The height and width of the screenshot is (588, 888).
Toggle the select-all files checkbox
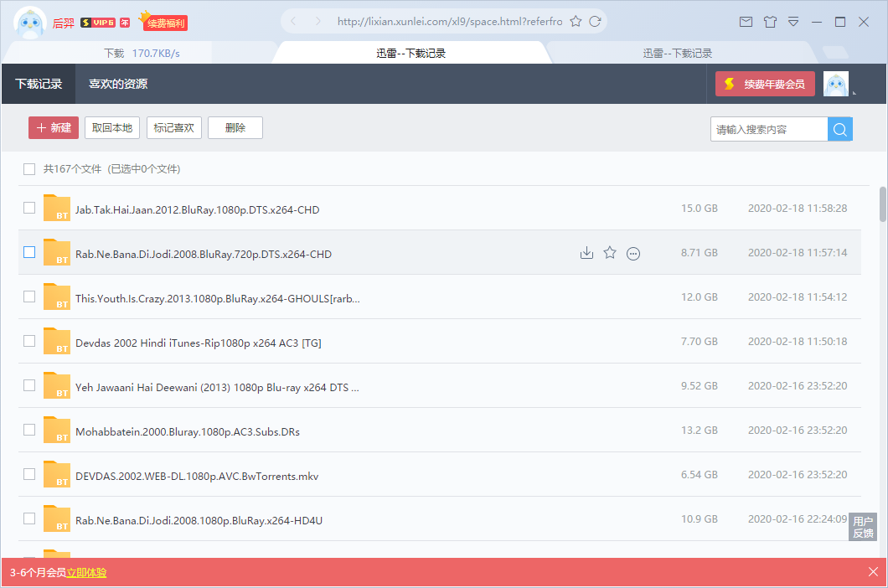pos(29,168)
